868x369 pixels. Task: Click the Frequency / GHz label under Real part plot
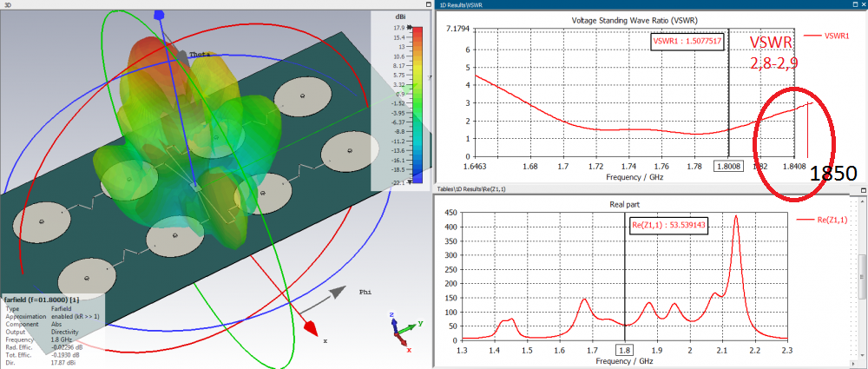624,360
